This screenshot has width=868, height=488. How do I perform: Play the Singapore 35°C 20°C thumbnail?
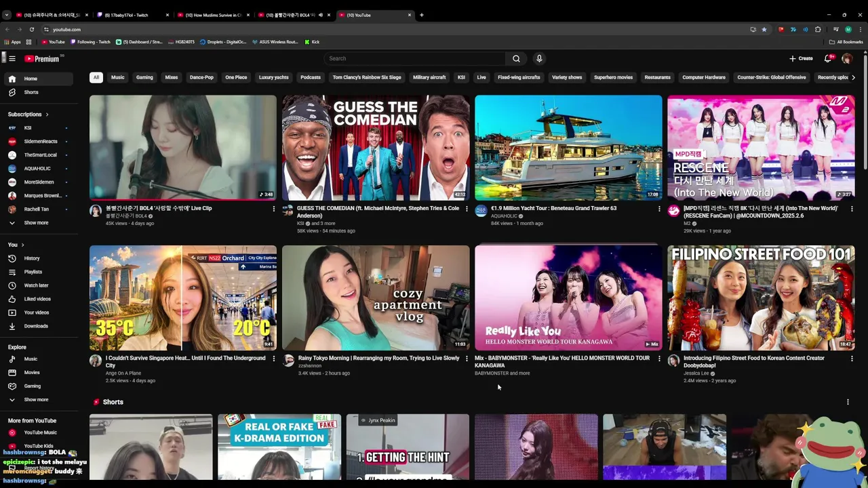pyautogui.click(x=183, y=298)
